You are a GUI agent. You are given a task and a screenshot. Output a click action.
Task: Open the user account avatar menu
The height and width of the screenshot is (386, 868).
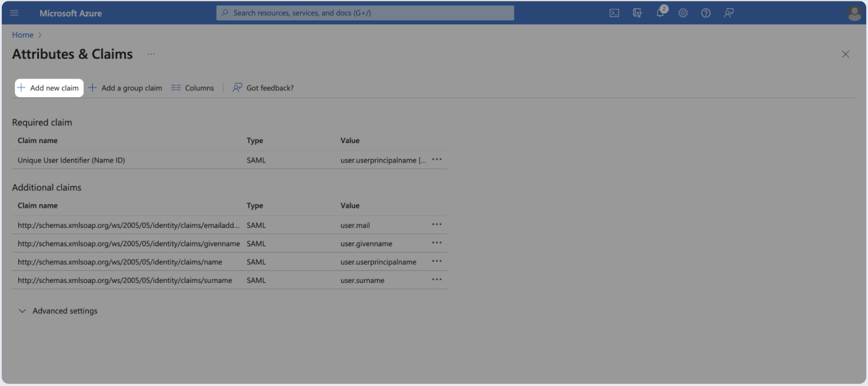[x=854, y=13]
